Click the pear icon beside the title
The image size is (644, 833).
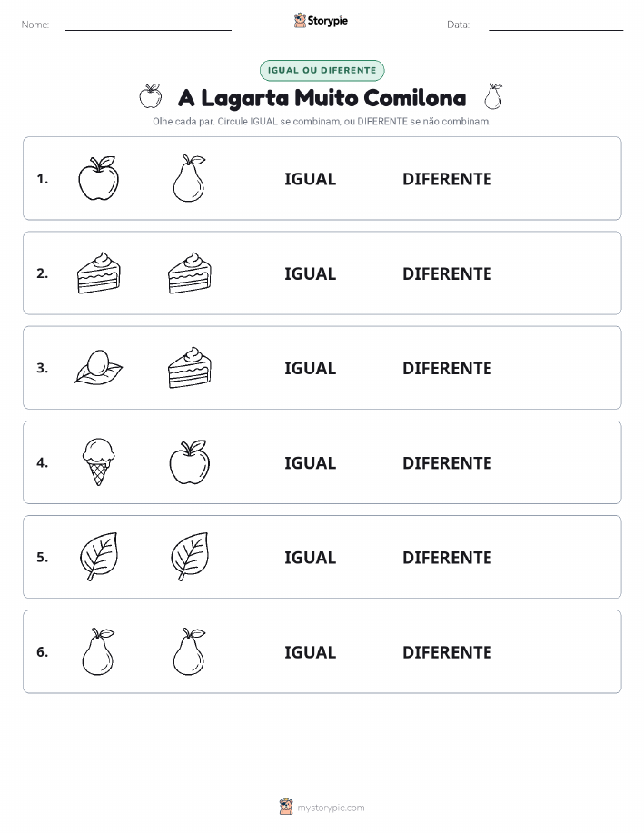click(493, 96)
